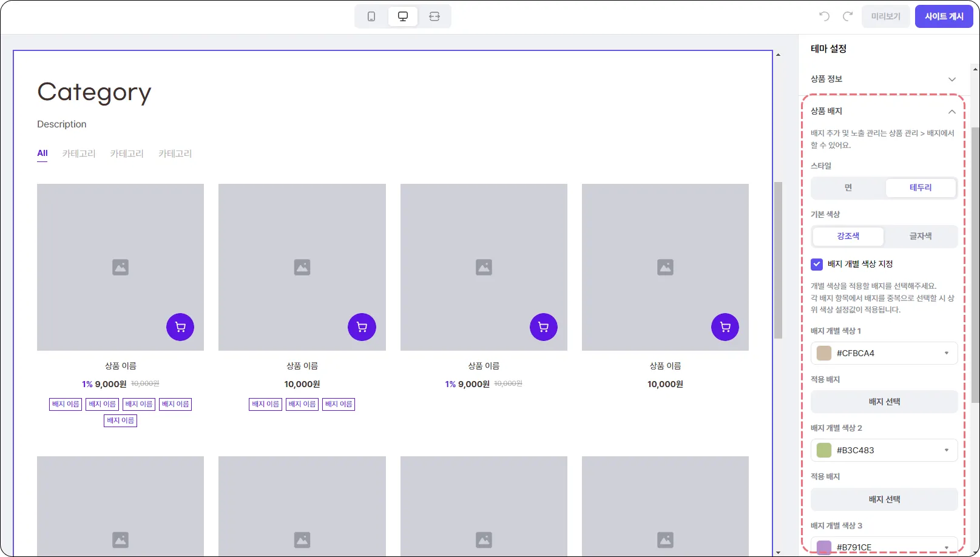Viewport: 980px width, 557px height.
Task: Click the 테마 설정 panel title
Action: tap(828, 49)
